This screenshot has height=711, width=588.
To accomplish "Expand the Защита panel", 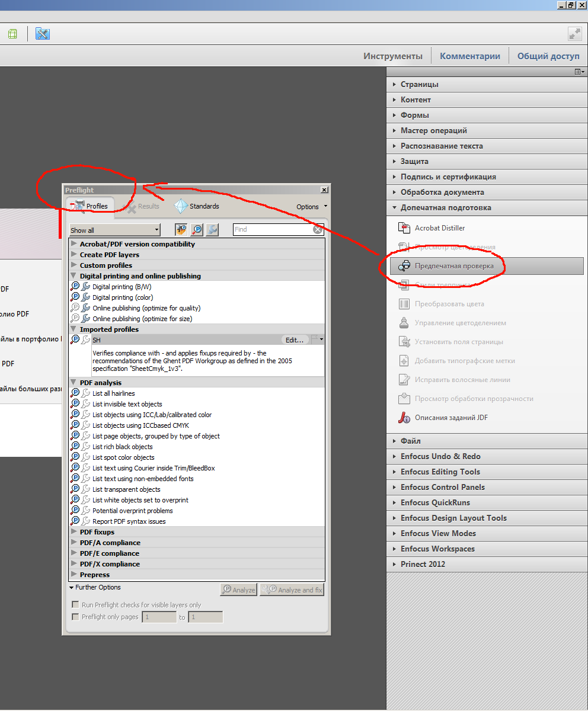I will [487, 162].
